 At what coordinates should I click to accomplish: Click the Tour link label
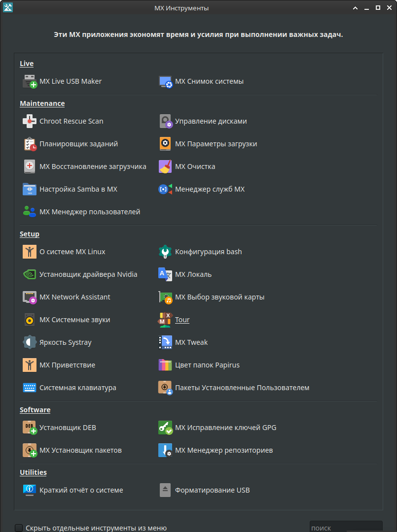(182, 320)
